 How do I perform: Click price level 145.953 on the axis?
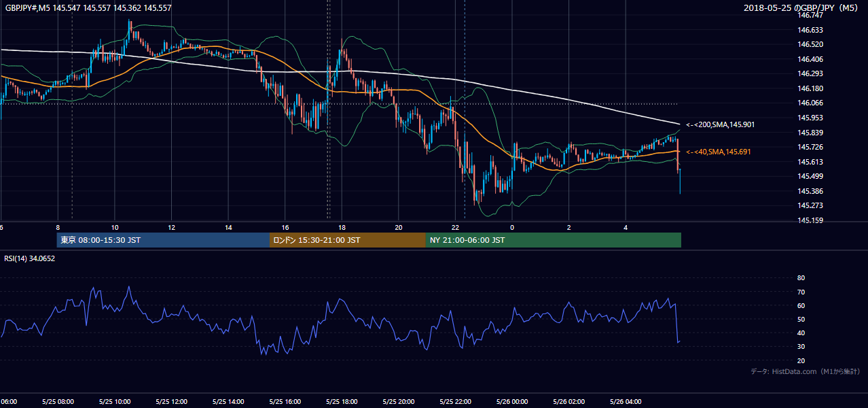click(811, 118)
